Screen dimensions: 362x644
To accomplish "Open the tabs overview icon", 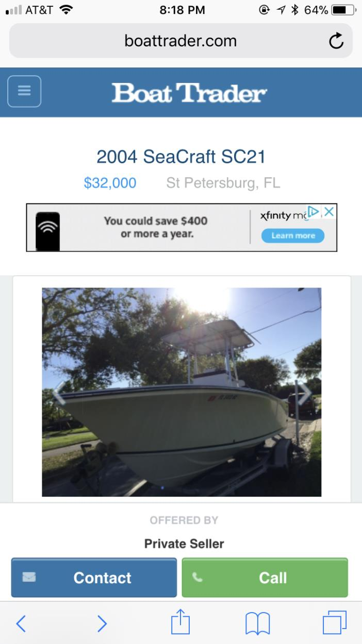I will click(335, 622).
